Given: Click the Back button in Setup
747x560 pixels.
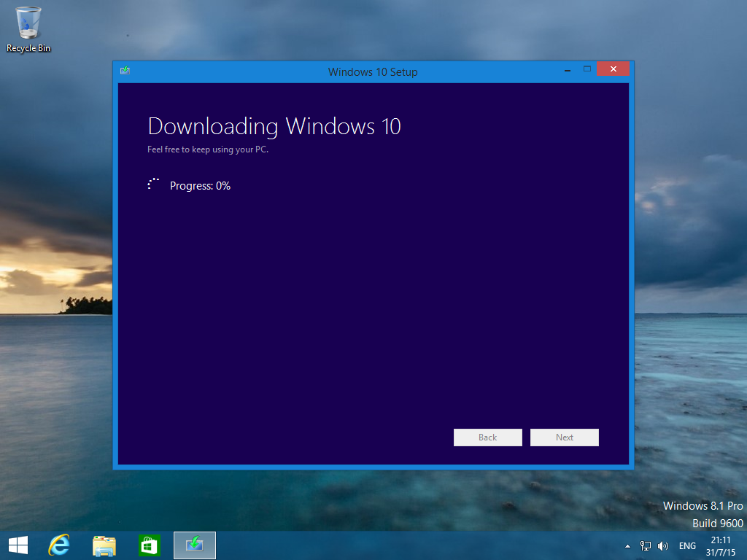Looking at the screenshot, I should click(487, 437).
